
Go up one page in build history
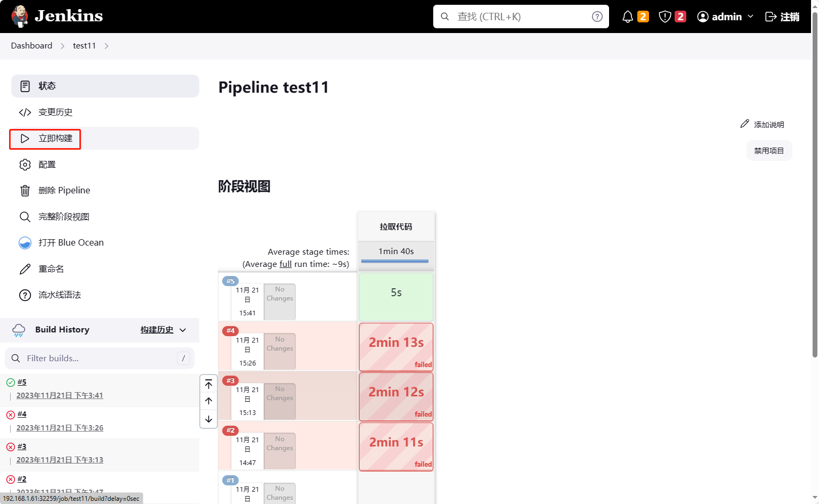pos(209,401)
